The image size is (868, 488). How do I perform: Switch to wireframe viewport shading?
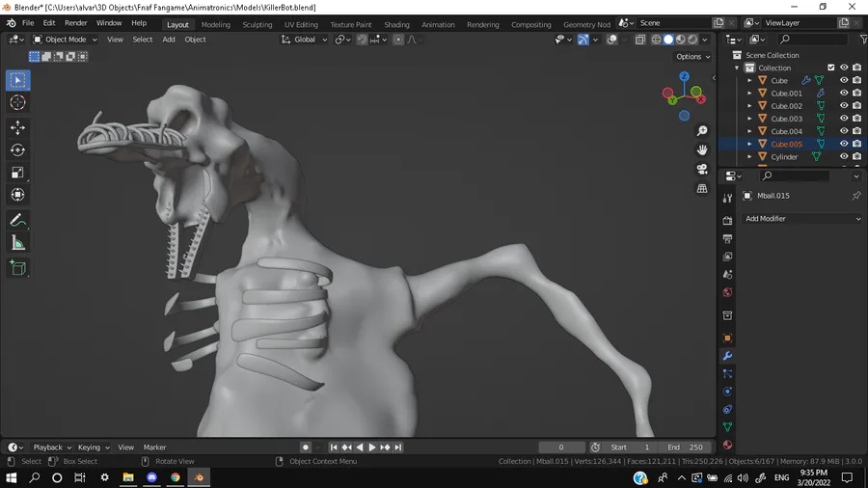(x=656, y=40)
